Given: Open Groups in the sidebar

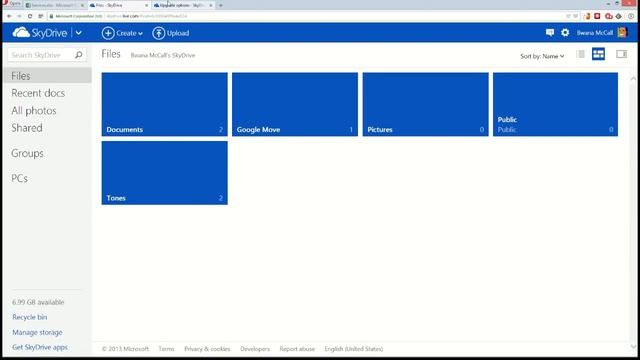Looking at the screenshot, I should [27, 153].
